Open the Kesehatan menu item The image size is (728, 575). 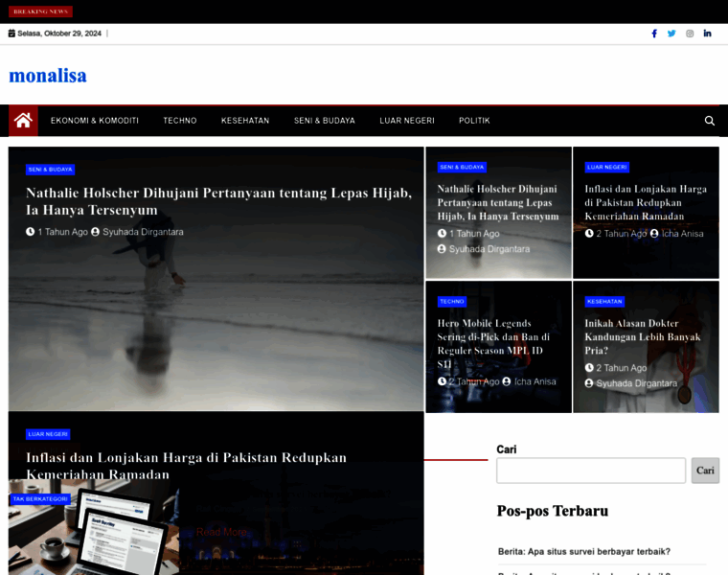coord(245,121)
